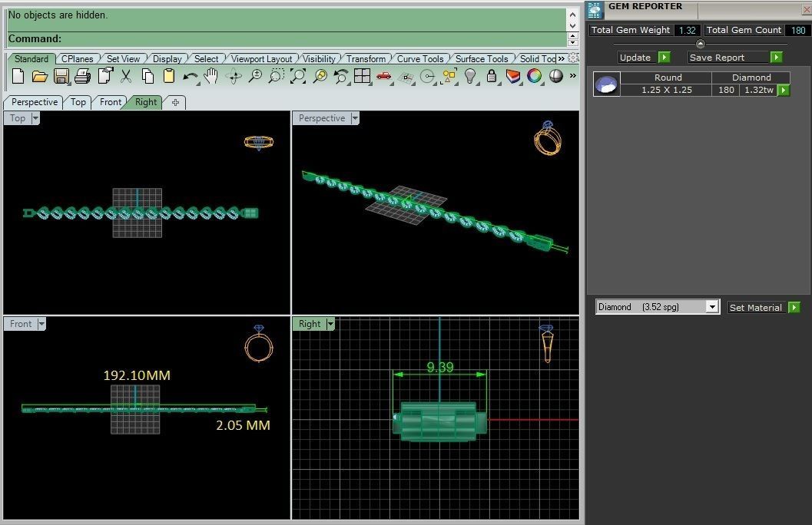
Task: Click the Paste clipboard icon
Action: click(x=169, y=77)
